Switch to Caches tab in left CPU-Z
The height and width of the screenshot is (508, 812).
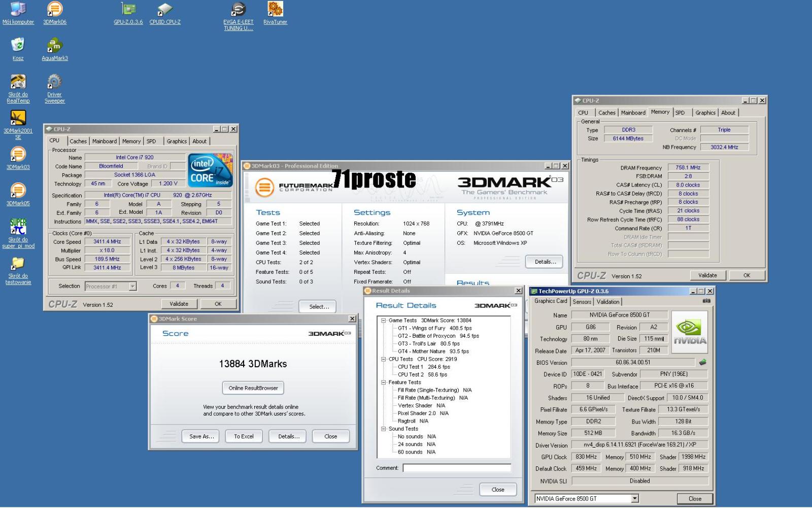coord(78,141)
